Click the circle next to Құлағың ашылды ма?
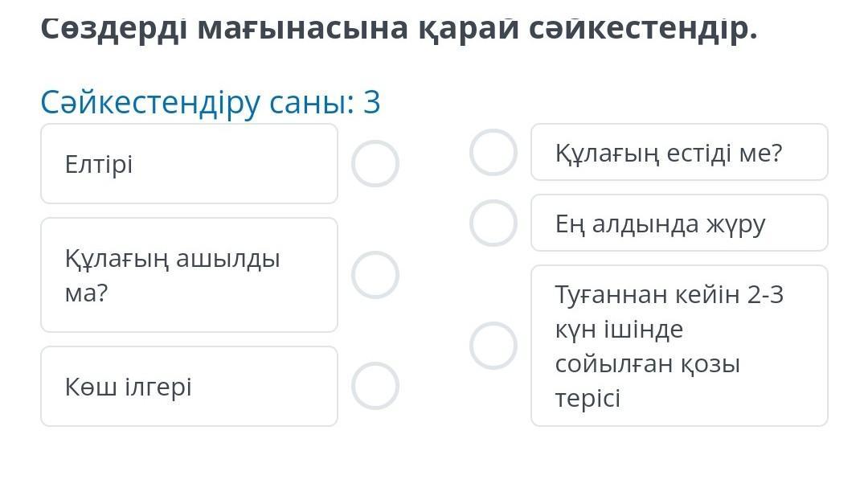Image resolution: width=868 pixels, height=496 pixels. click(x=375, y=275)
